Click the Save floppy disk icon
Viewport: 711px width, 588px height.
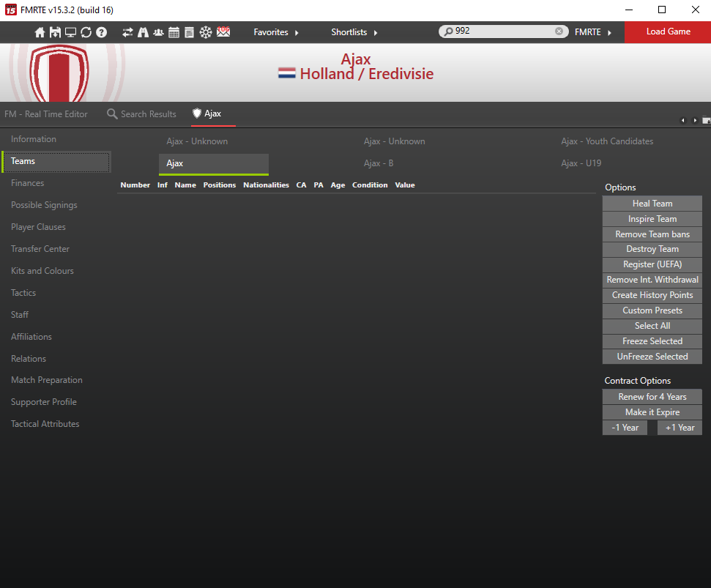coord(55,32)
